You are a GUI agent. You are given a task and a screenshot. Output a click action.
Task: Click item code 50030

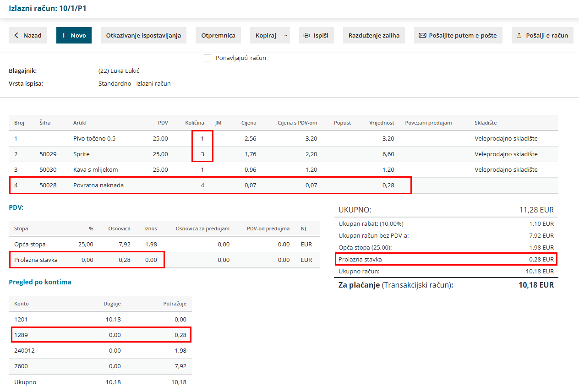(x=48, y=169)
